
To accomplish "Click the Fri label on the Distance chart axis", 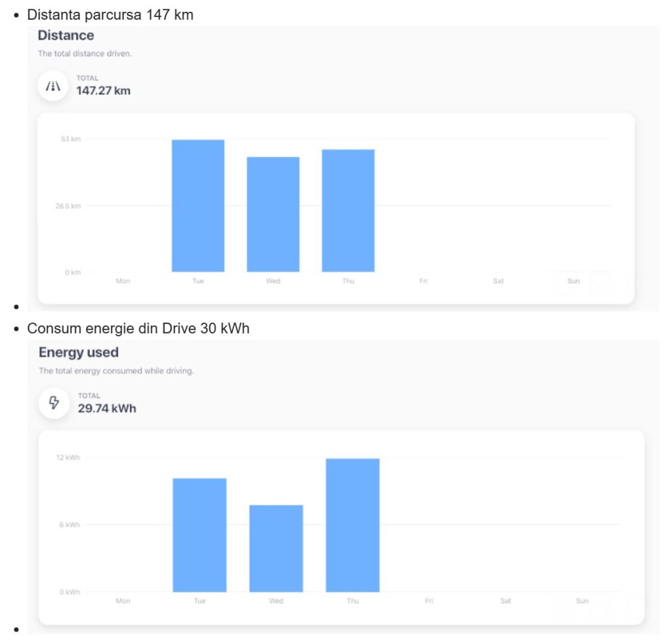I will [x=423, y=281].
